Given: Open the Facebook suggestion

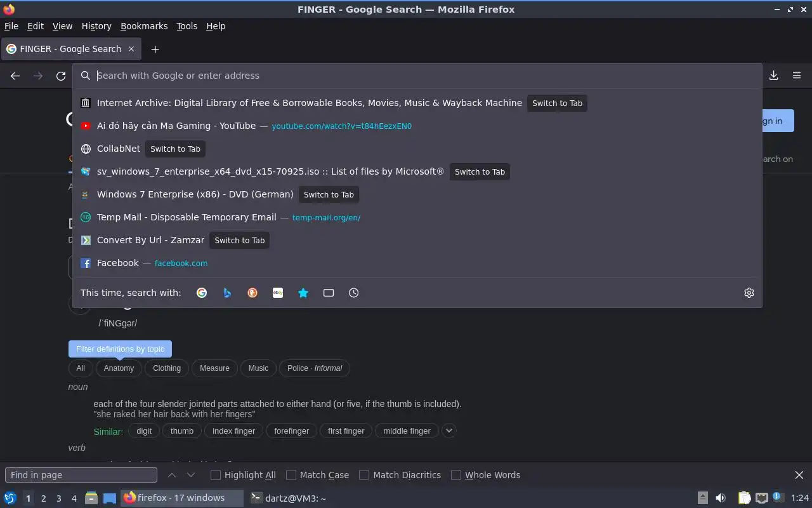Looking at the screenshot, I should pyautogui.click(x=417, y=263).
